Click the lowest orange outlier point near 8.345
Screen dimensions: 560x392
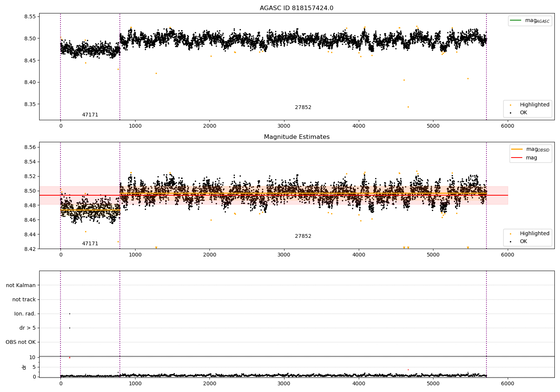(x=408, y=107)
